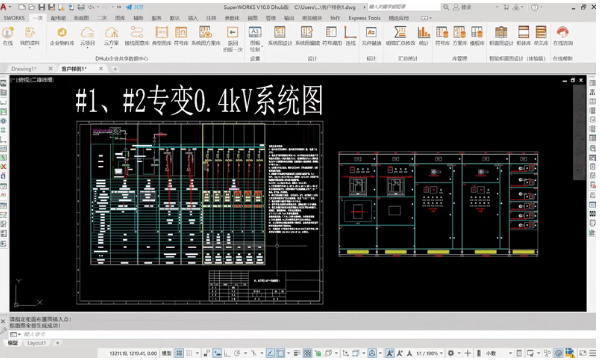Open 典型图库 typical drawing library
The width and height of the screenshot is (600, 360).
coord(161,36)
